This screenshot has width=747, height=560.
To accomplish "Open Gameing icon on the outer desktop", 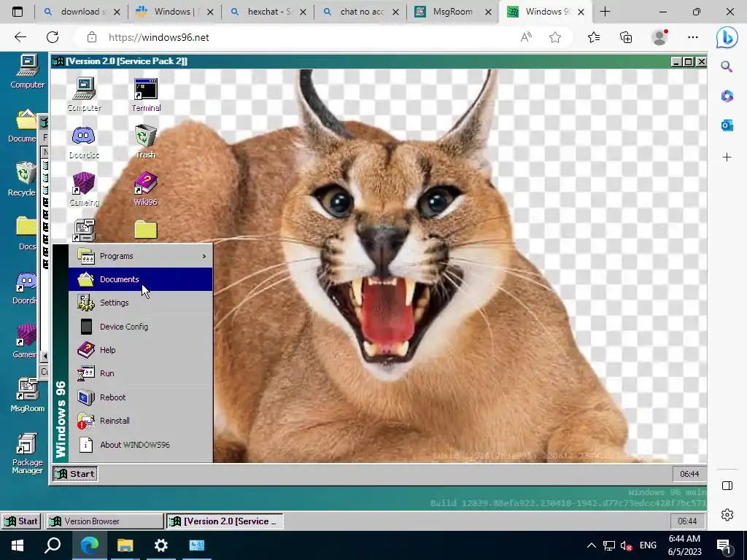I will click(x=25, y=341).
